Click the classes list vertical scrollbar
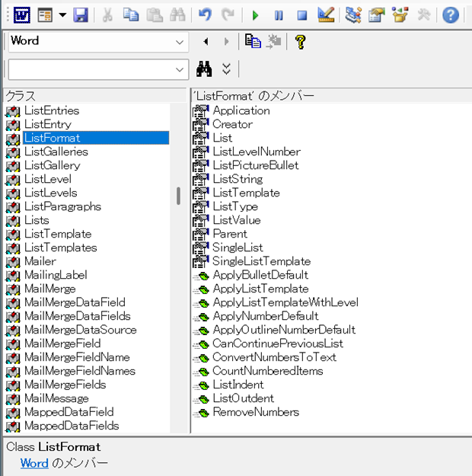Image resolution: width=472 pixels, height=476 pixels. [x=179, y=196]
